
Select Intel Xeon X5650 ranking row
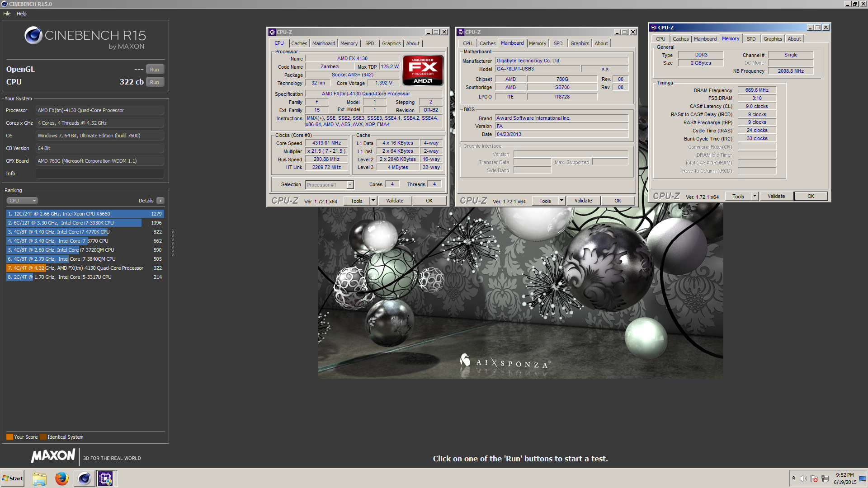(85, 214)
